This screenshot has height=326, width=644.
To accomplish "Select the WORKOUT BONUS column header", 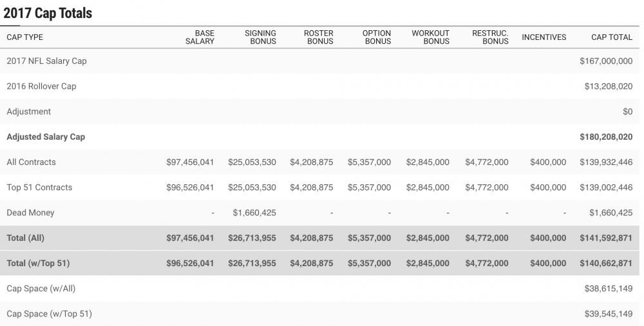I will 430,37.
